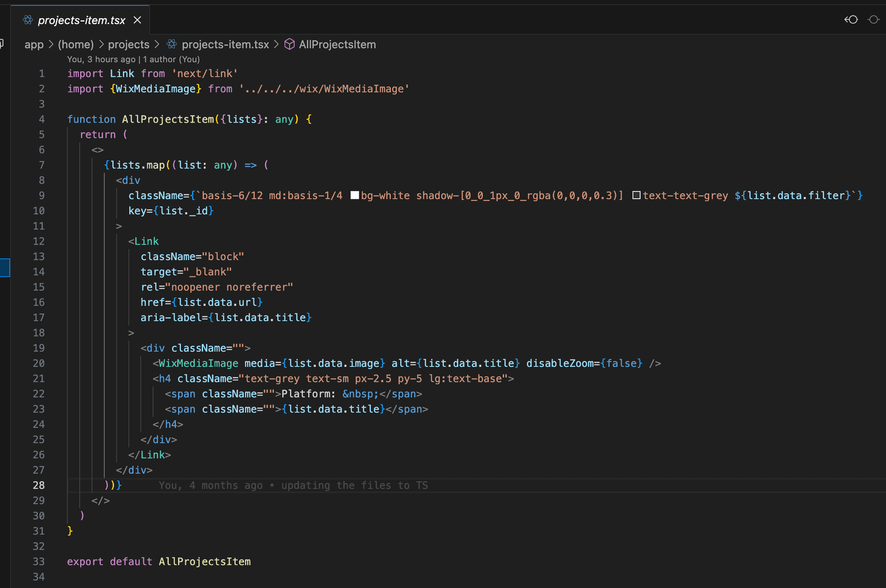Click 'rel="noopener noreferrer"' attribute
The image size is (886, 588).
click(x=217, y=287)
